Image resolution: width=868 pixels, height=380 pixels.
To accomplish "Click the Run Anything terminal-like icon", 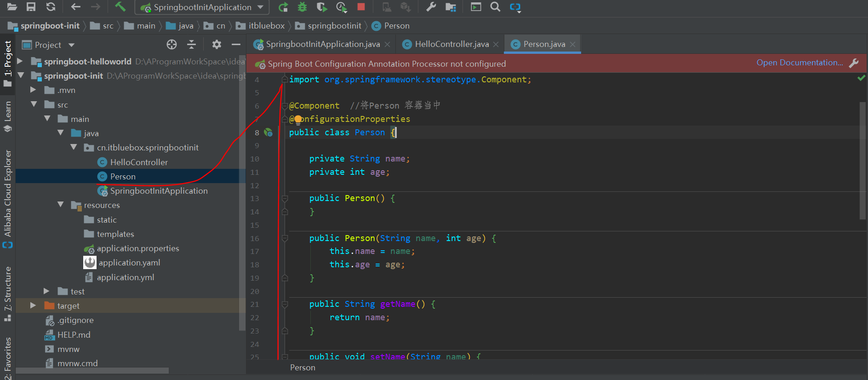I will point(476,7).
